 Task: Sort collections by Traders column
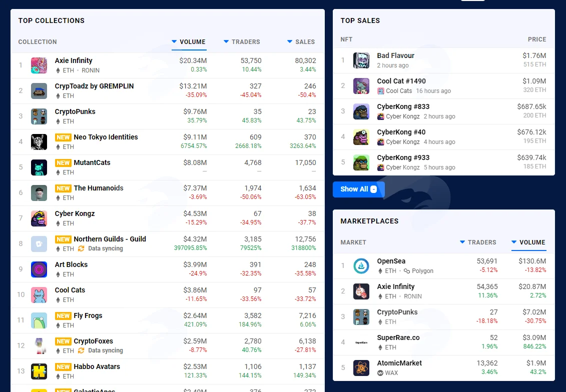tap(242, 42)
